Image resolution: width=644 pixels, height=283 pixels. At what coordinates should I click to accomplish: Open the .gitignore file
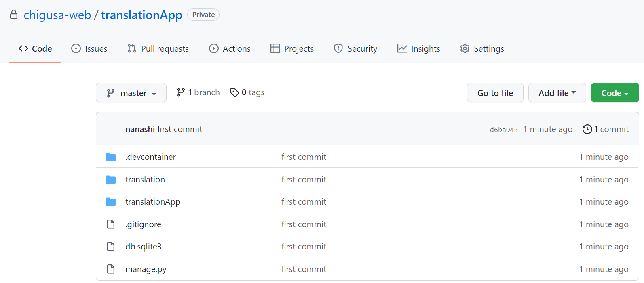pyautogui.click(x=143, y=224)
